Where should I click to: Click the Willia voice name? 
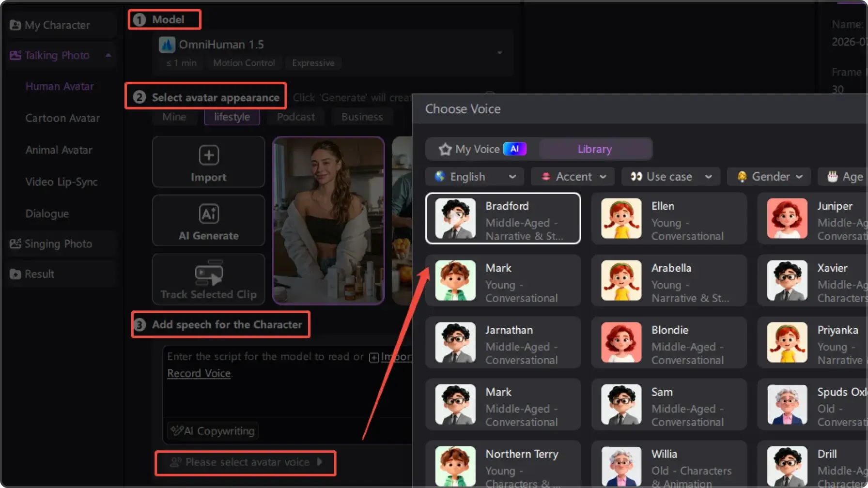tap(664, 454)
